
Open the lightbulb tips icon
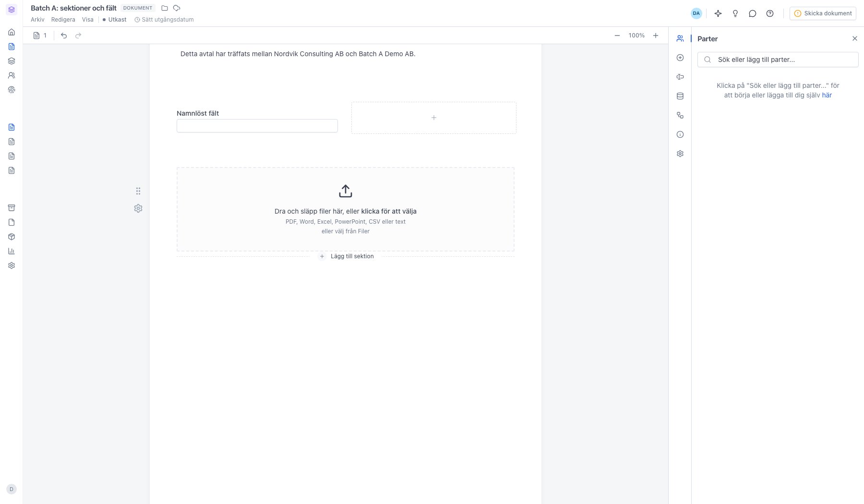click(735, 13)
